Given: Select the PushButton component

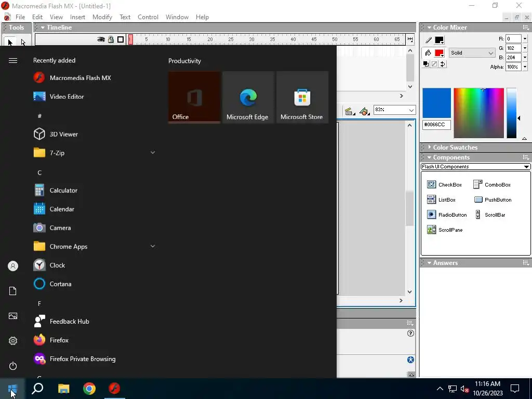Looking at the screenshot, I should [x=493, y=200].
